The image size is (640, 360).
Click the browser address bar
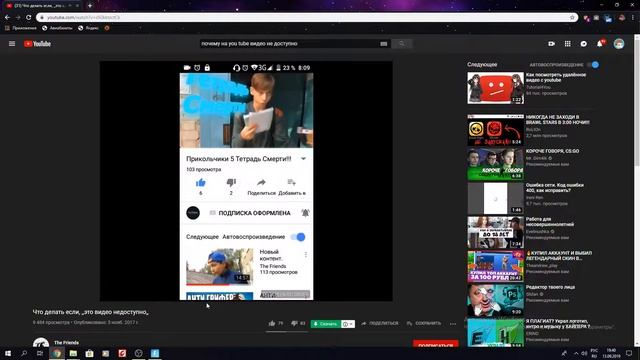tap(306, 18)
